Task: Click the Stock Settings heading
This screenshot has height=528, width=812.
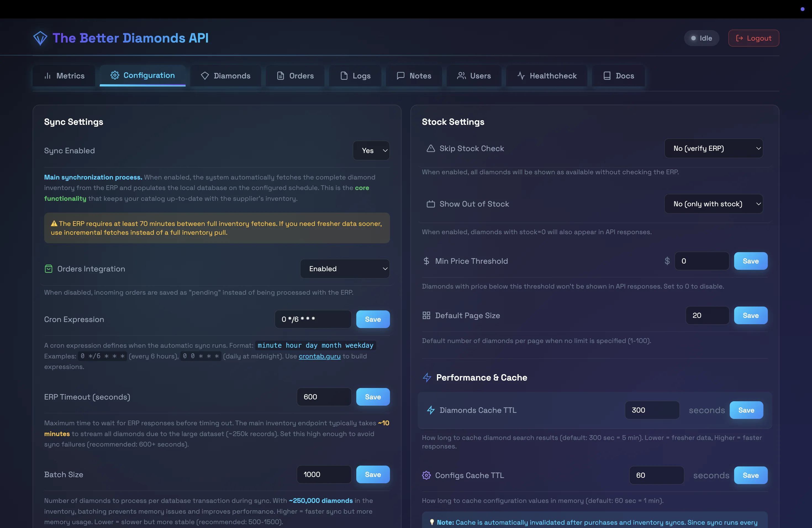Action: tap(453, 122)
